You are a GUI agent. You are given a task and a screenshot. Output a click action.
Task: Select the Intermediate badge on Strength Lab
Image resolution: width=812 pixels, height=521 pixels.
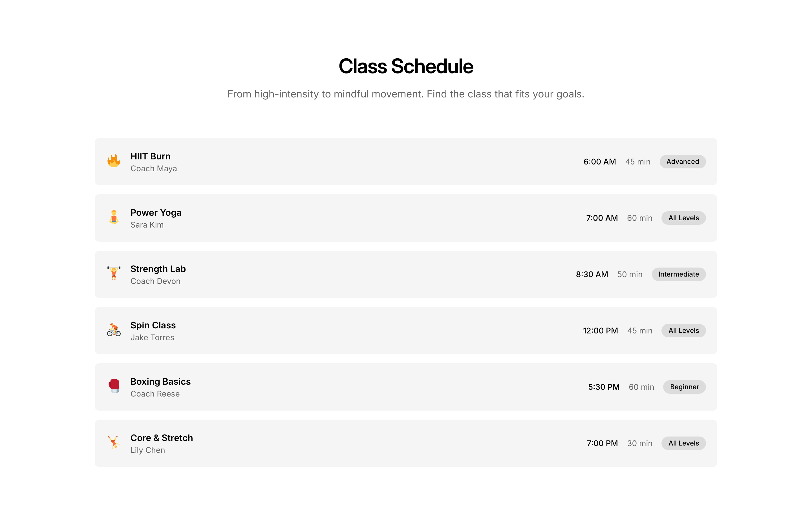pyautogui.click(x=678, y=274)
